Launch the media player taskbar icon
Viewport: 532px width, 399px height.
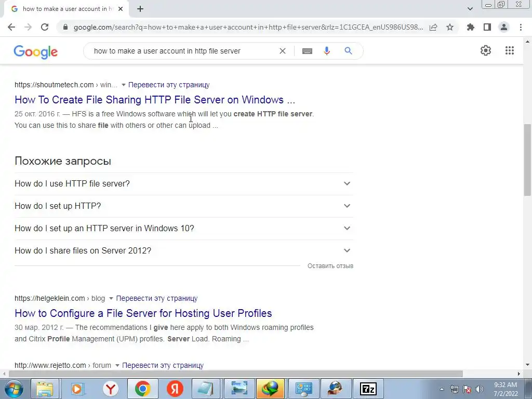coord(77,389)
